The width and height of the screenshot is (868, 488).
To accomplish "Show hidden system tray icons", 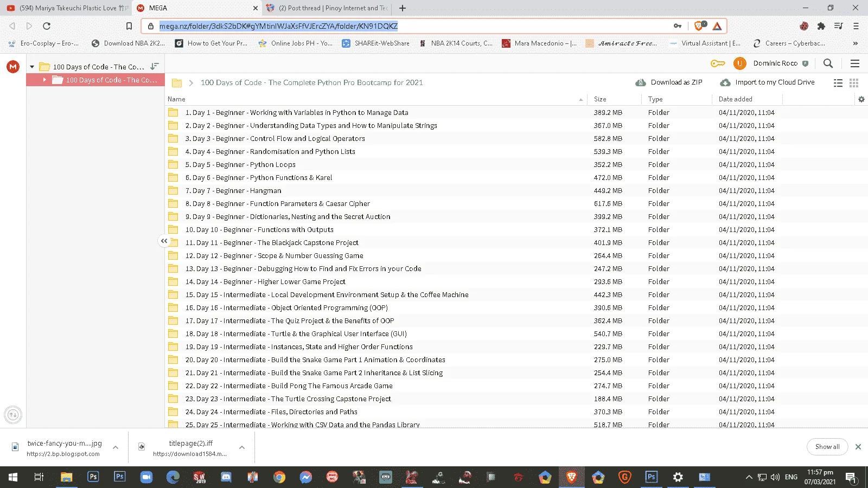I will pos(749,477).
